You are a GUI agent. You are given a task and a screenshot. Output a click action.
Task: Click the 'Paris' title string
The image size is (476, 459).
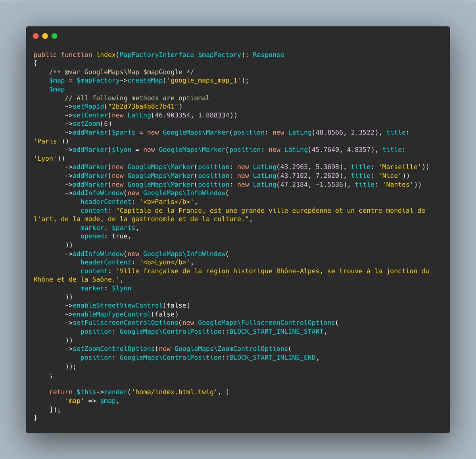(47, 141)
